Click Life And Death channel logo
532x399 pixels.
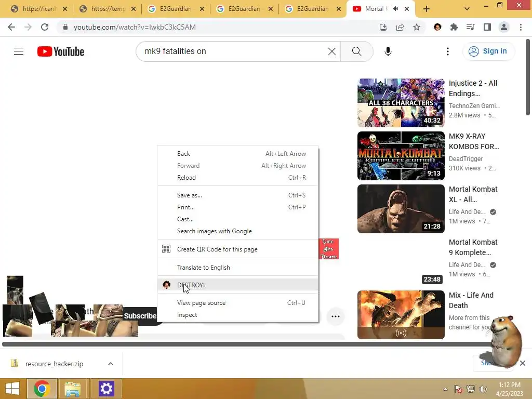328,249
